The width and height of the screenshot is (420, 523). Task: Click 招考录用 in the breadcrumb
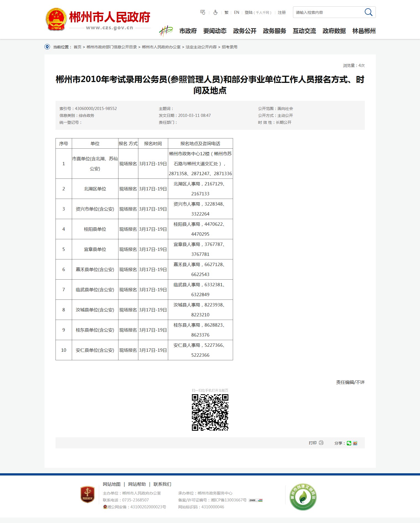pos(229,47)
